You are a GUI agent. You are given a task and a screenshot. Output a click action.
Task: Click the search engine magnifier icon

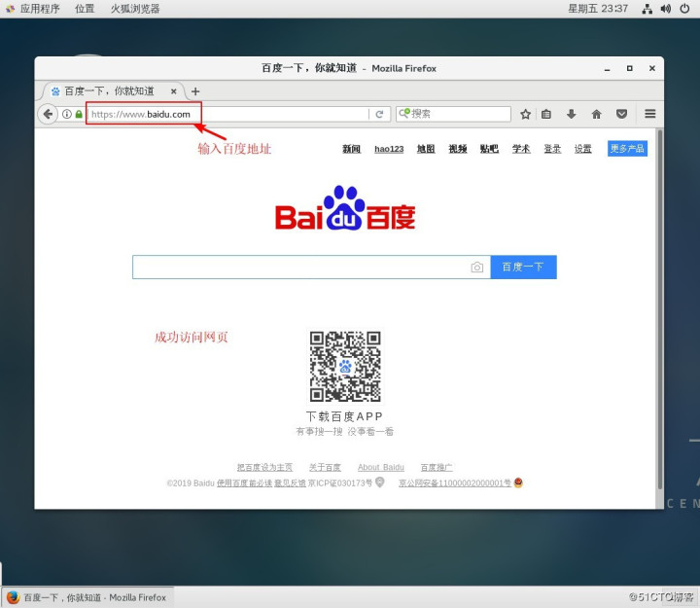click(x=404, y=113)
